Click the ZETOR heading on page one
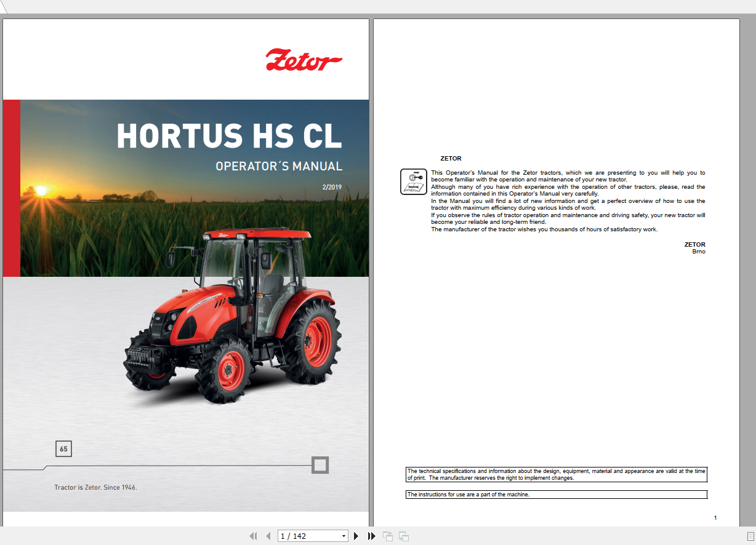Image resolution: width=756 pixels, height=545 pixels. click(451, 159)
